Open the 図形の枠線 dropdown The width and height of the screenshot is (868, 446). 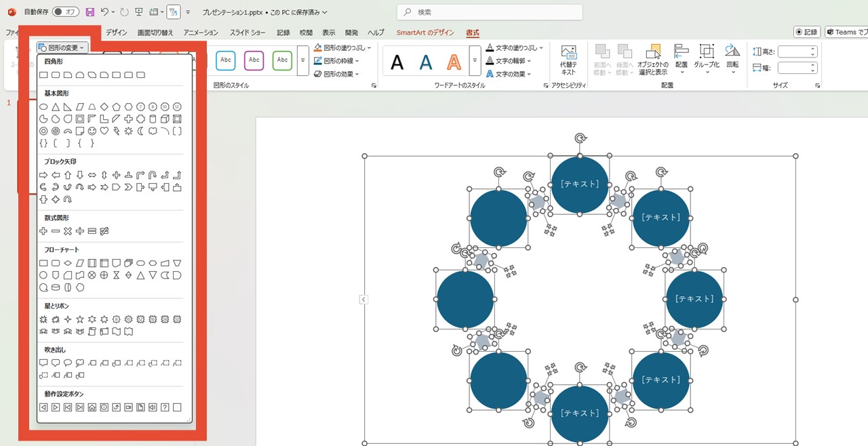(x=336, y=61)
